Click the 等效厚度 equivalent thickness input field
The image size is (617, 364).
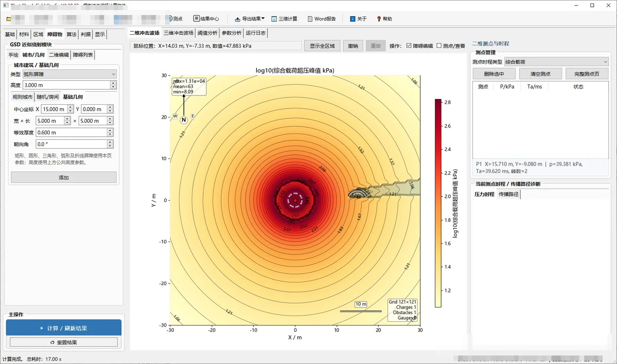[71, 133]
